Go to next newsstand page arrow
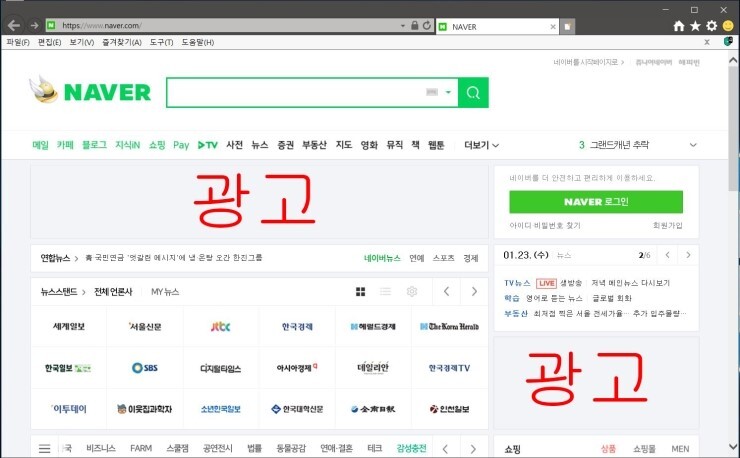The width and height of the screenshot is (740, 458). [474, 292]
